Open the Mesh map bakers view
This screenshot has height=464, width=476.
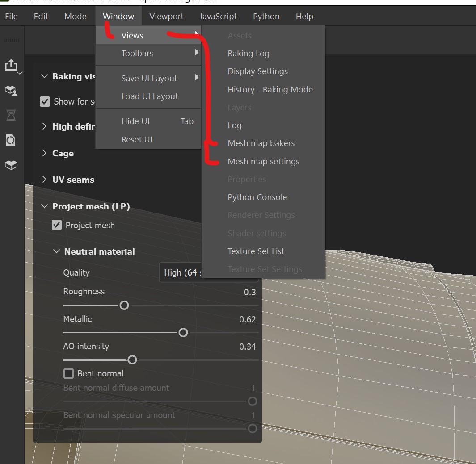(261, 143)
